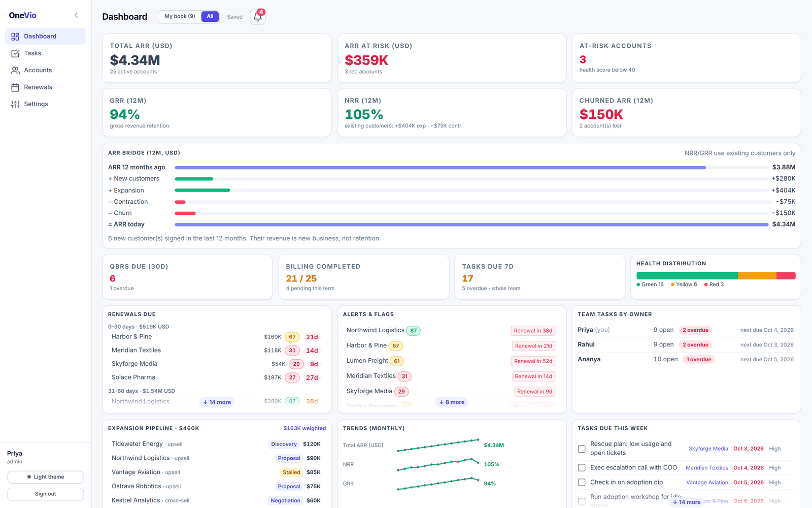Open the Tasks page
The image size is (812, 508).
click(x=45, y=53)
